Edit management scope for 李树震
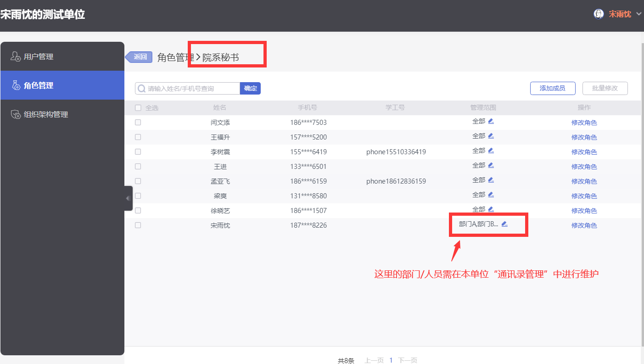This screenshot has width=644, height=364. pyautogui.click(x=491, y=151)
